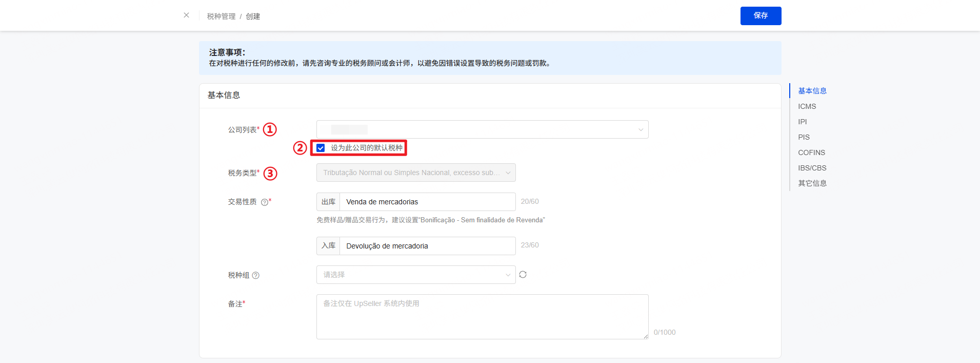Jump to ICMS section in side navigation
The height and width of the screenshot is (363, 980).
[807, 106]
